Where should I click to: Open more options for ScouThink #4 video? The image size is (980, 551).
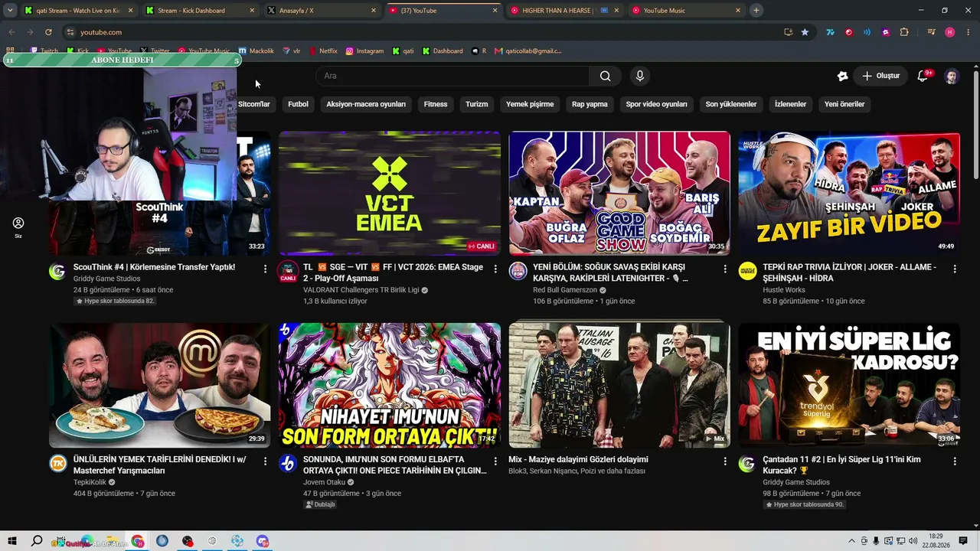[x=265, y=269]
